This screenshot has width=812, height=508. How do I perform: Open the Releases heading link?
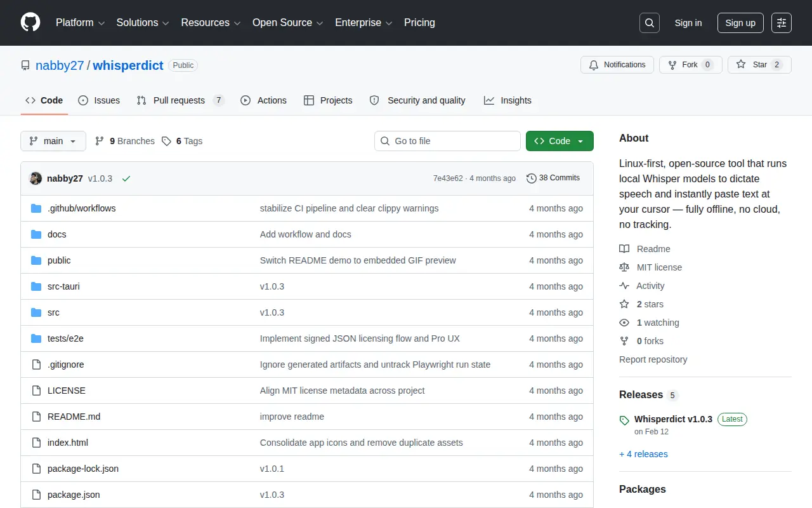[649, 395]
